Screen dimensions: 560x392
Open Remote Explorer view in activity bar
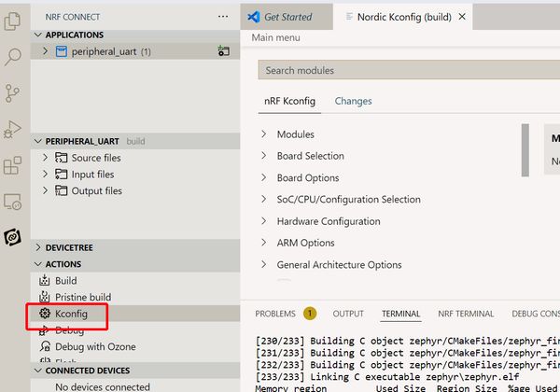[x=12, y=202]
